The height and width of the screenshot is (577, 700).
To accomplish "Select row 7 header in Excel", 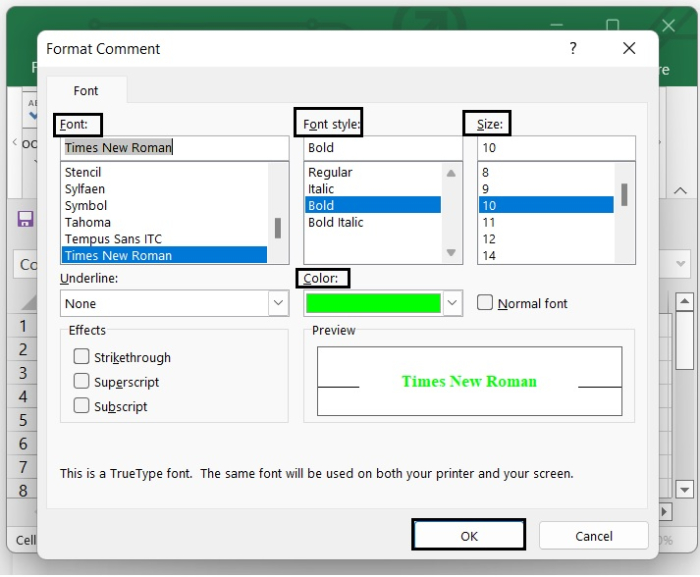I will pyautogui.click(x=22, y=467).
